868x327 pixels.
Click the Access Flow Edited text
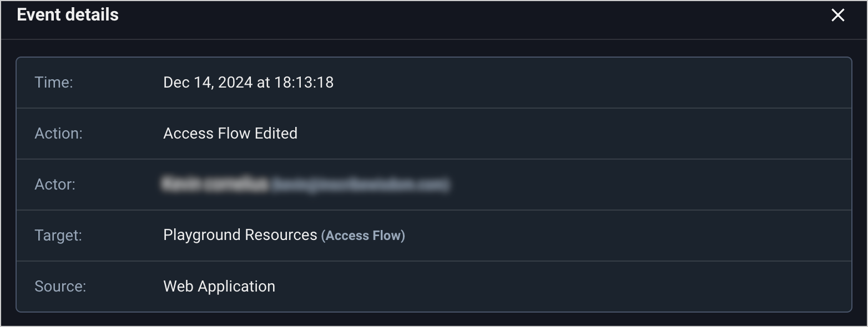click(x=230, y=134)
